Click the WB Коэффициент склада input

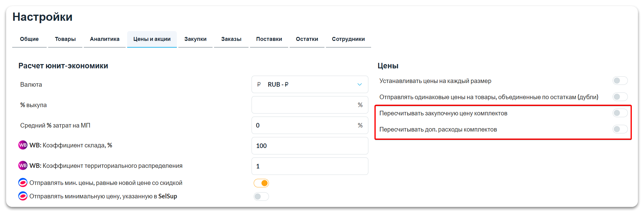tap(309, 146)
